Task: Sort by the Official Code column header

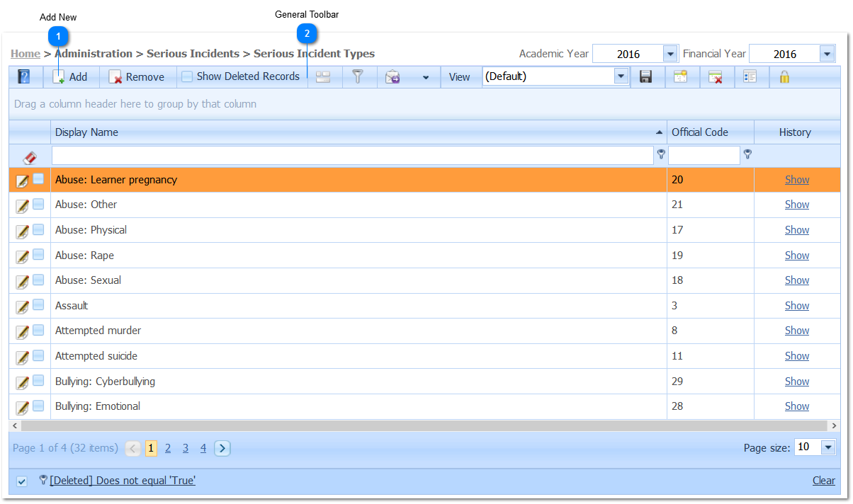Action: pyautogui.click(x=699, y=132)
